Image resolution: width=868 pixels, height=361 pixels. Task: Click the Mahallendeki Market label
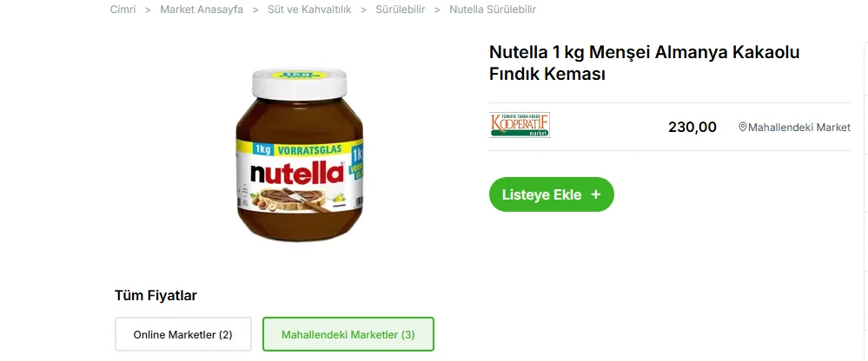pyautogui.click(x=798, y=128)
